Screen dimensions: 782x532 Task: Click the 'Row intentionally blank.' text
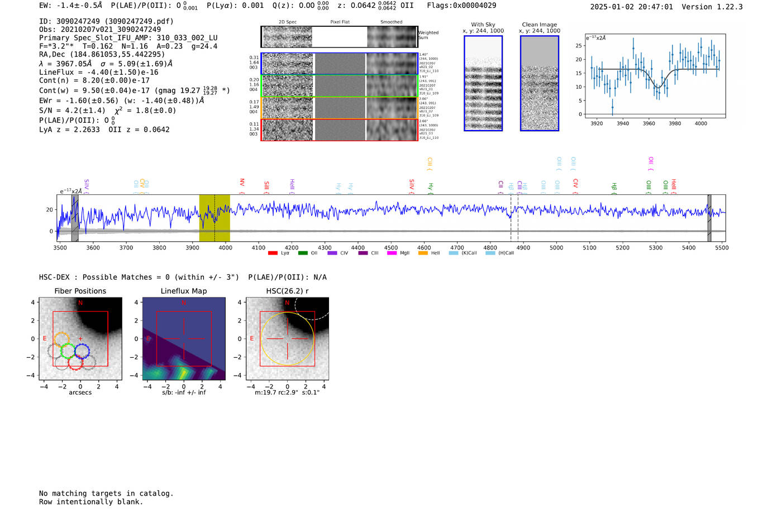91,502
